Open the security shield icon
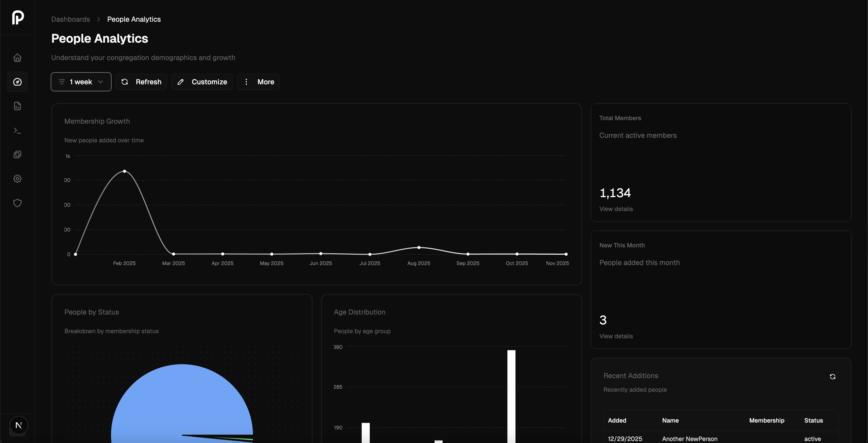Screen dimensions: 868x443 17,203
